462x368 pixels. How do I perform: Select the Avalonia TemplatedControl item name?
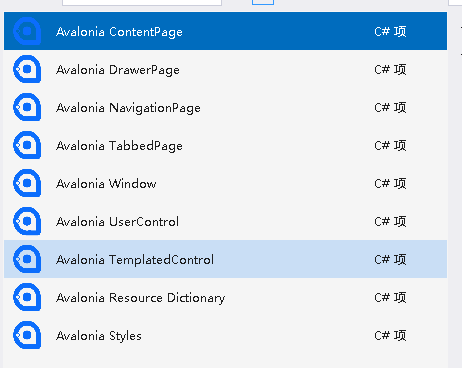135,260
